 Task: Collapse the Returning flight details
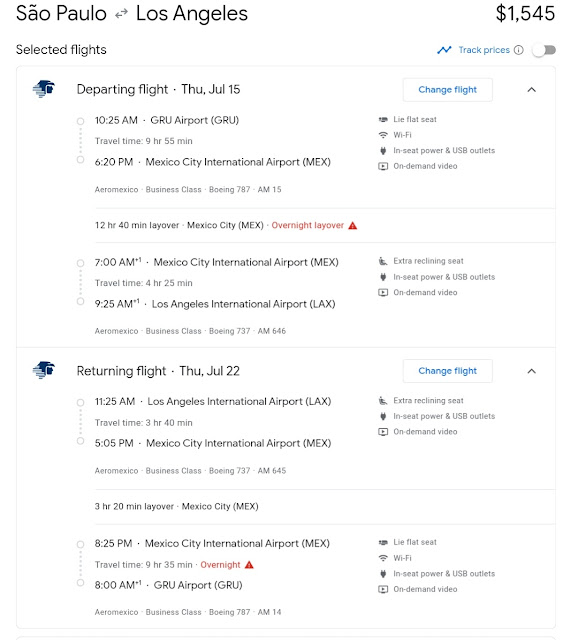click(531, 371)
